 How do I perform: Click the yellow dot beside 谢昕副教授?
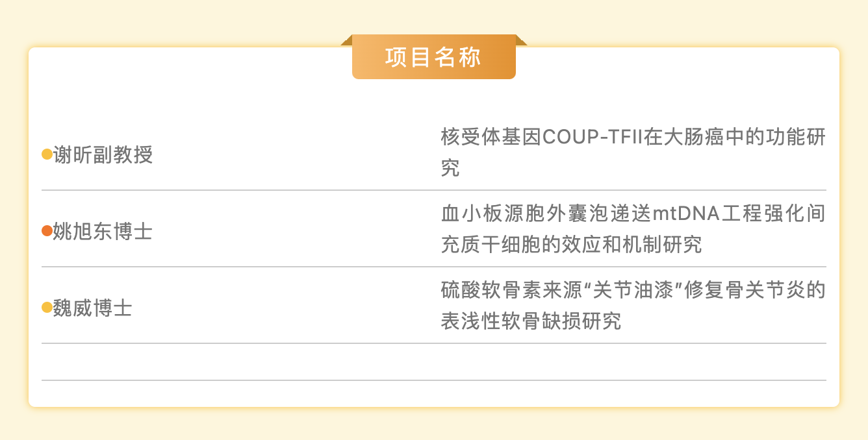pyautogui.click(x=47, y=154)
